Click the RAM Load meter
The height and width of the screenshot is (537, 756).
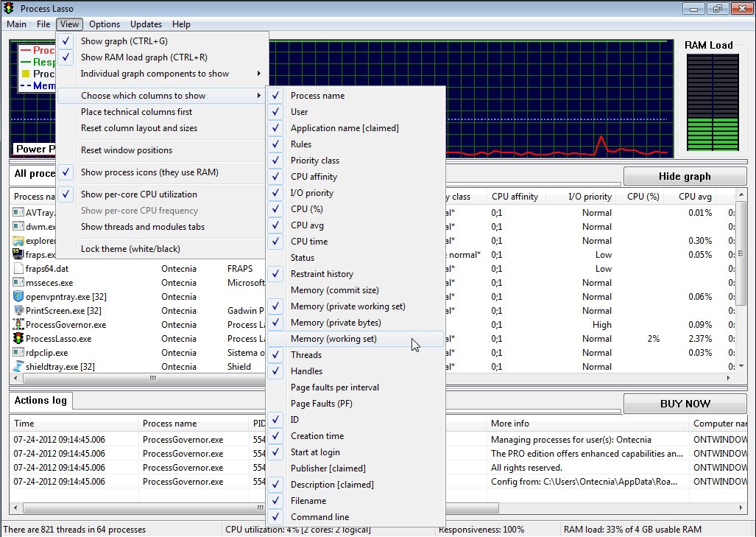[713, 102]
